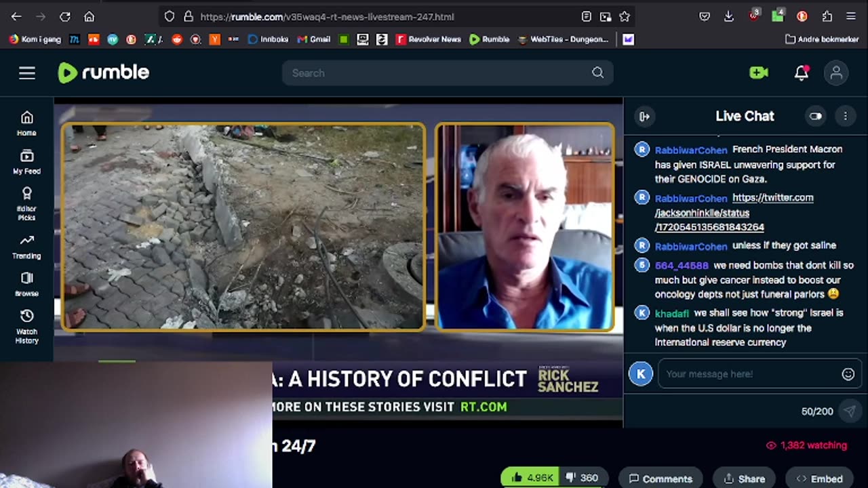Image resolution: width=868 pixels, height=488 pixels.
Task: Open the Innboks bookmark
Action: (268, 39)
